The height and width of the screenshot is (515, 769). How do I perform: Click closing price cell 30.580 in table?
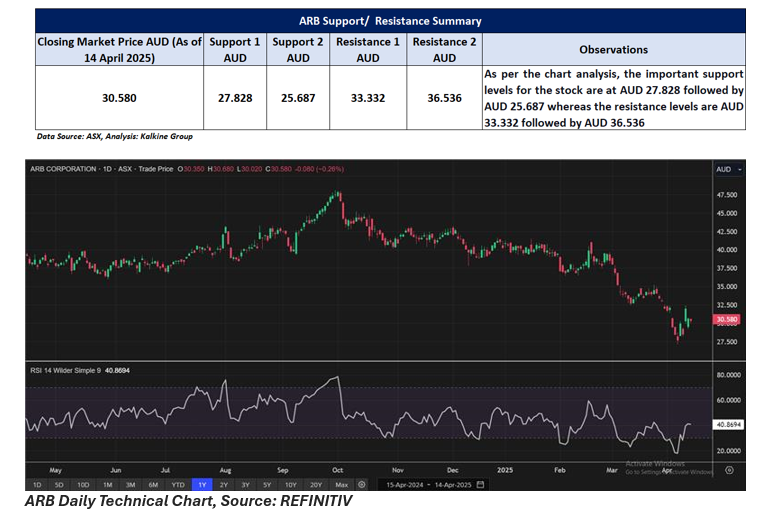click(x=119, y=98)
